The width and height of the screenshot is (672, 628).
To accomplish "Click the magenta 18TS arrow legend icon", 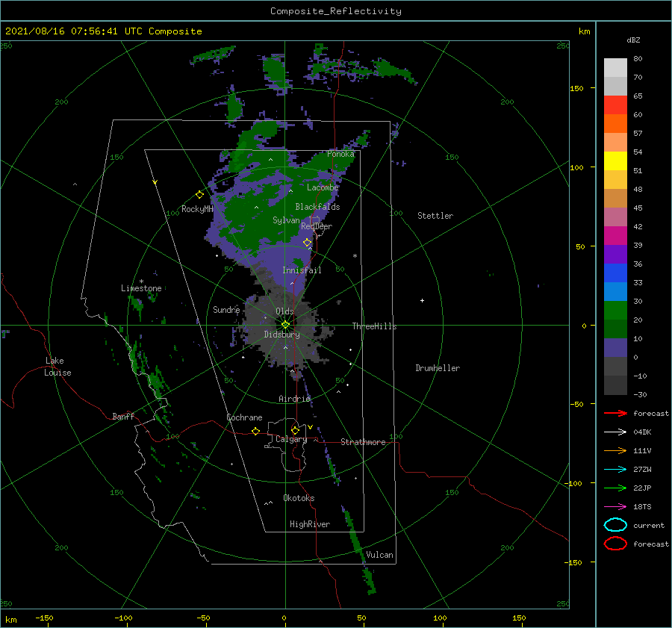I will [x=615, y=507].
